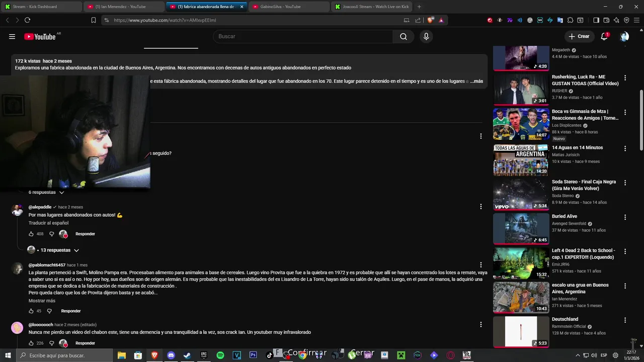Viewport: 644px width, 362px height.
Task: Open the YouTube hamburger guide menu
Action: pyautogui.click(x=12, y=36)
